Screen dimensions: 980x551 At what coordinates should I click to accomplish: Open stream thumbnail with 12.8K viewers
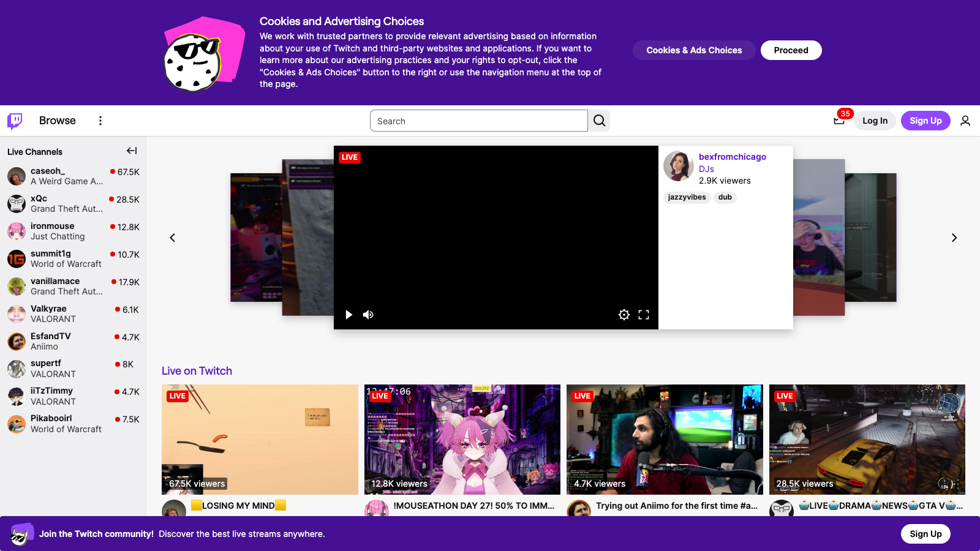462,440
